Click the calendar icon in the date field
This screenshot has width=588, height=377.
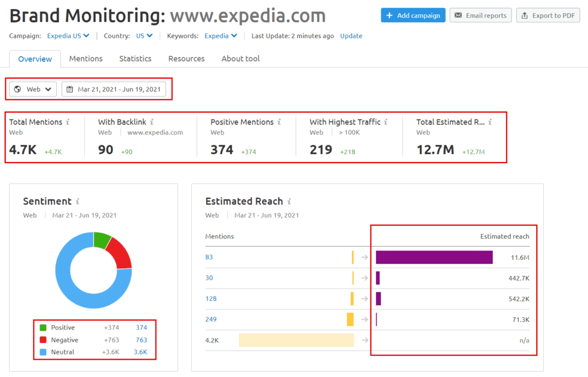tap(69, 90)
